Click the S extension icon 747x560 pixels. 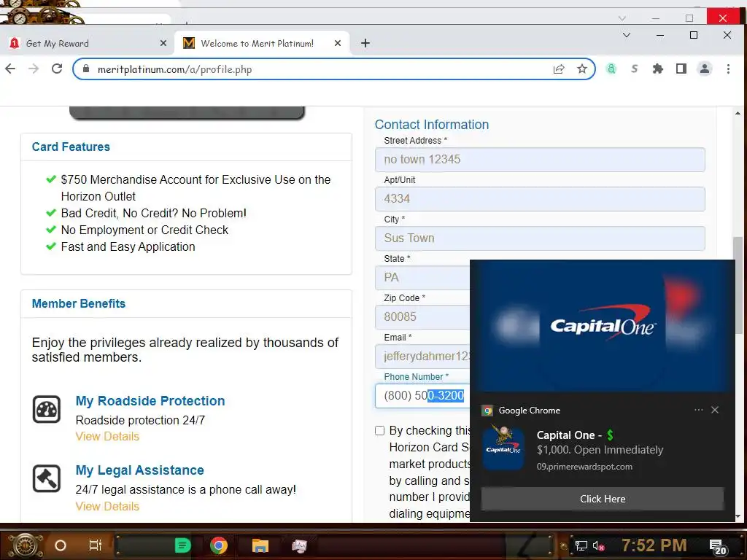coord(634,69)
